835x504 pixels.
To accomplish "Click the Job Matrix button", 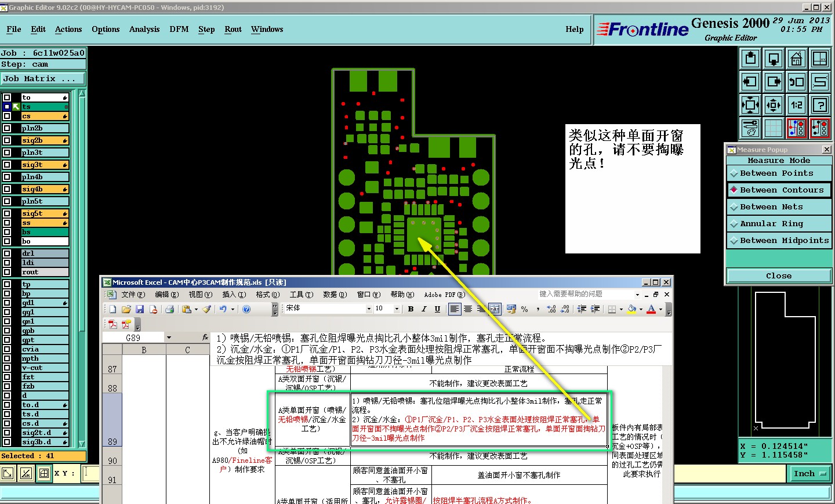I will point(43,79).
